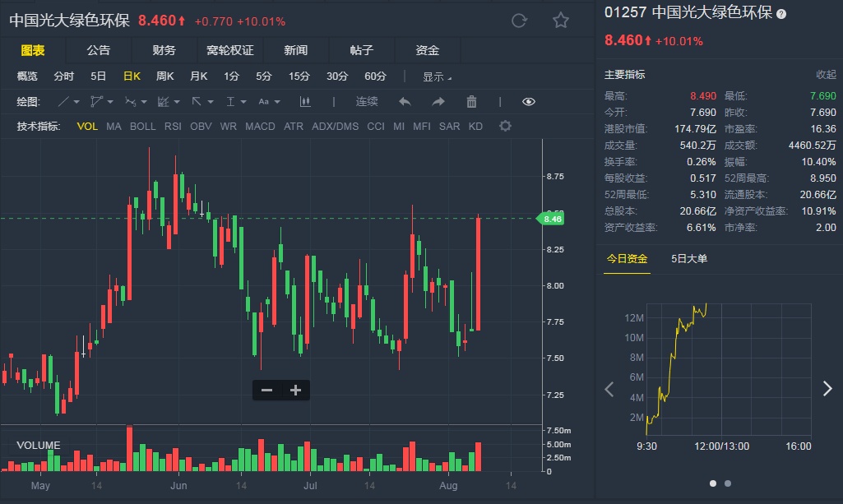Open the 概览 overview view
843x504 pixels.
(x=27, y=76)
